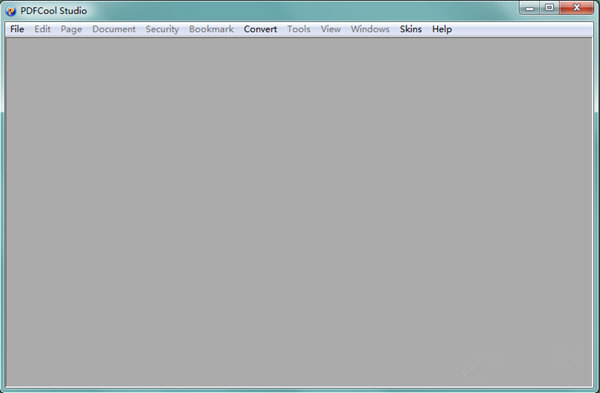
Task: Open the Bookmark menu
Action: click(x=211, y=29)
